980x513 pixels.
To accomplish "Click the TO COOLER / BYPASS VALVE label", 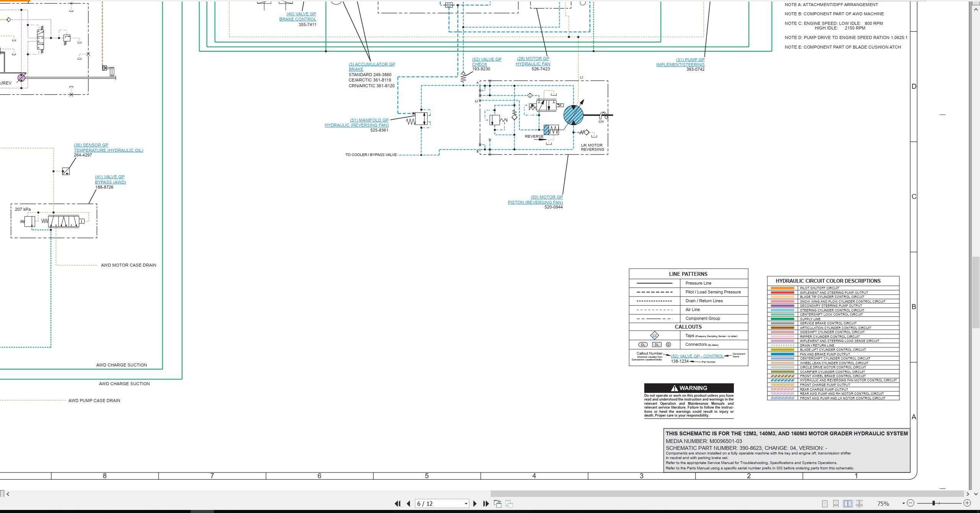I will coord(371,155).
